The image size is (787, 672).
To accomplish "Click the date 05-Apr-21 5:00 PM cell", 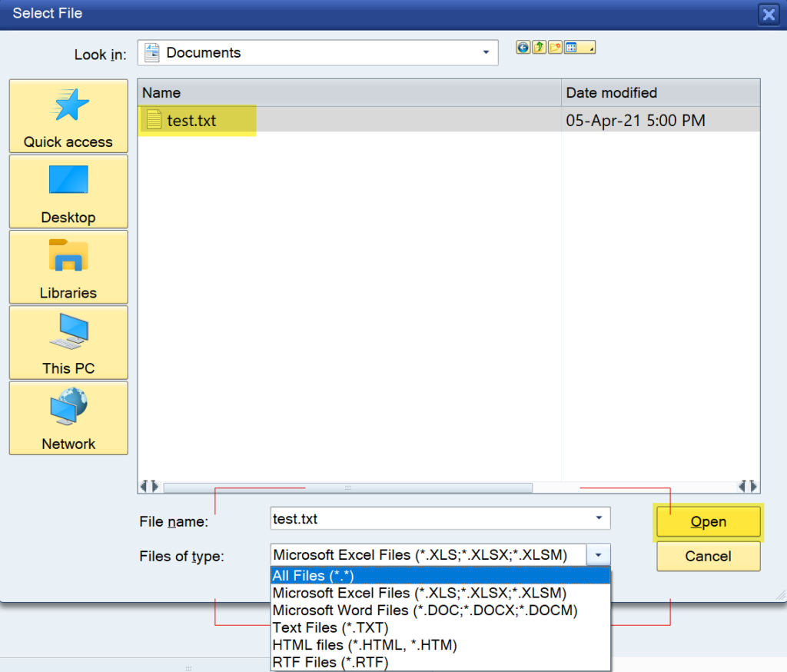I will coord(636,121).
